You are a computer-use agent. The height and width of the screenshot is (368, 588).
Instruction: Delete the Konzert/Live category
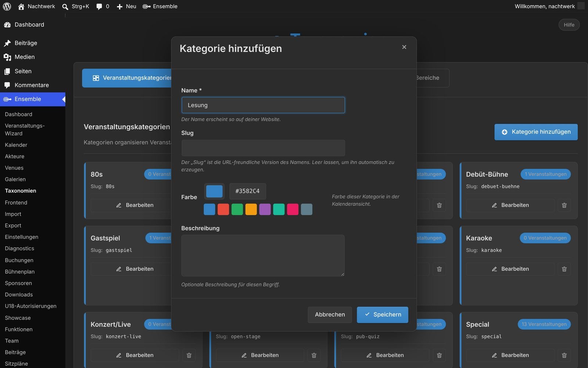coord(189,355)
